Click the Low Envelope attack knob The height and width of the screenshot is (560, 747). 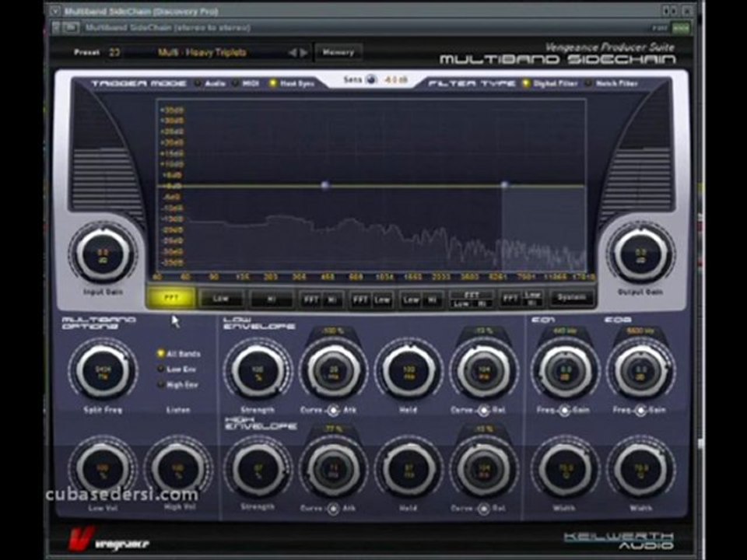pyautogui.click(x=334, y=371)
